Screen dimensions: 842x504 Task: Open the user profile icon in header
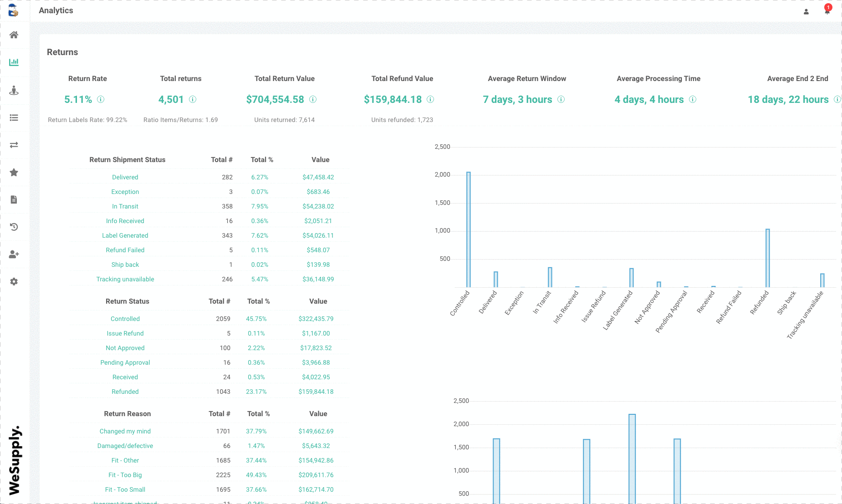[x=806, y=12]
